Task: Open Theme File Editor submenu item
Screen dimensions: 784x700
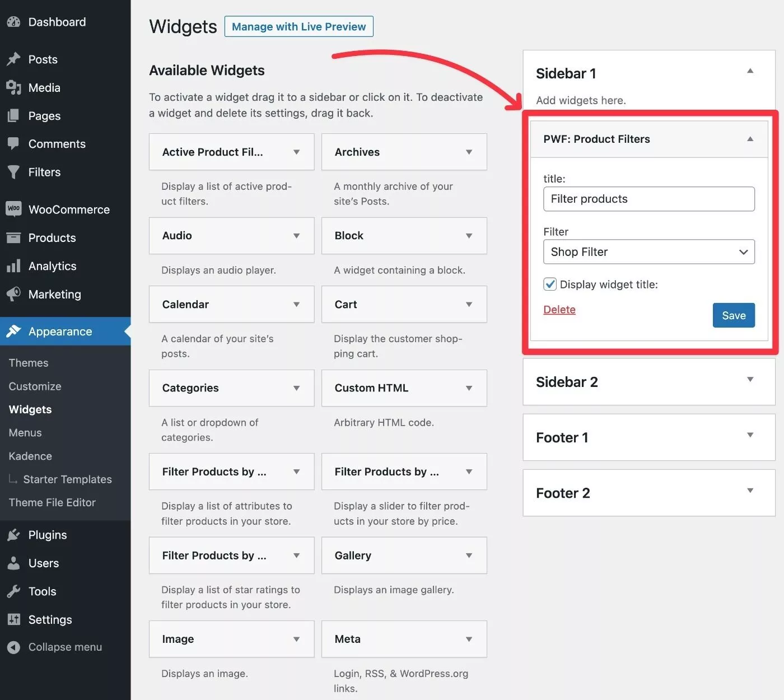Action: coord(52,502)
